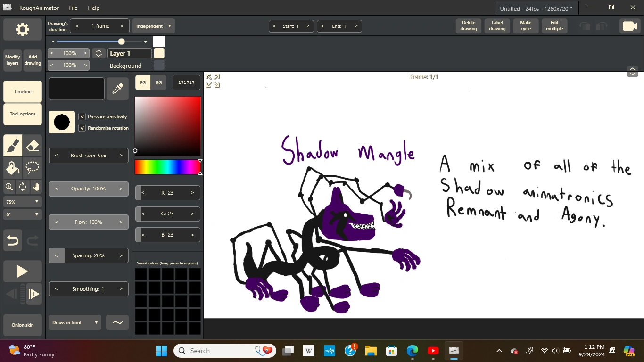
Task: Open the settings gear panel
Action: pyautogui.click(x=22, y=29)
